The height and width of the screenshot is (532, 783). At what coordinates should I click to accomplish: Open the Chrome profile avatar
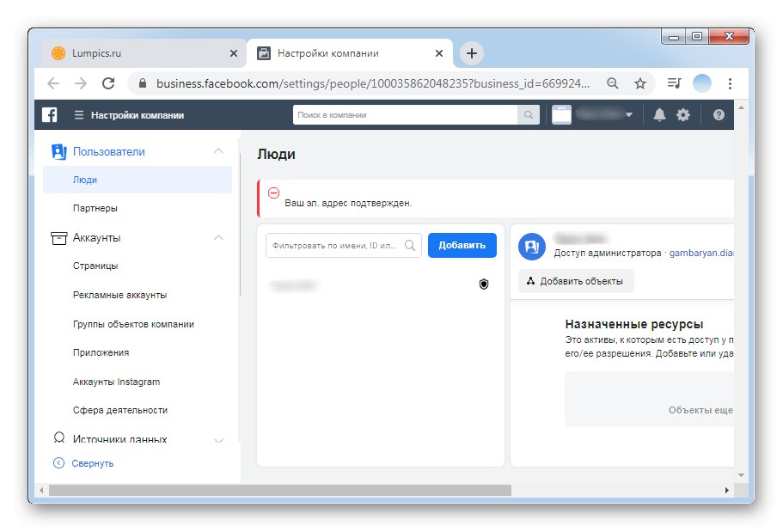pyautogui.click(x=701, y=83)
